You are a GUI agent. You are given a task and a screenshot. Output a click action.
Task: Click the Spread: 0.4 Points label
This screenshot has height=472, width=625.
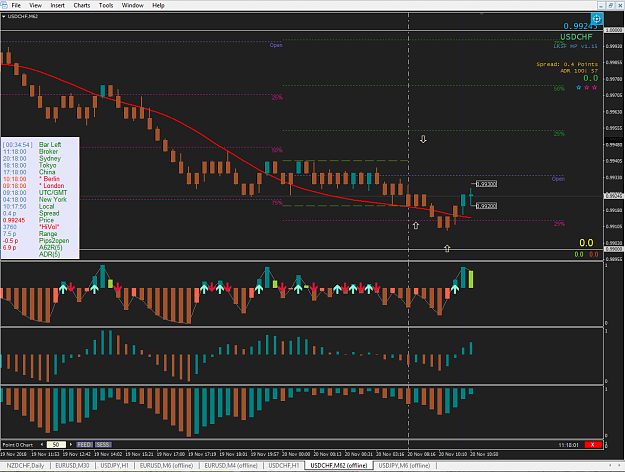coord(567,64)
